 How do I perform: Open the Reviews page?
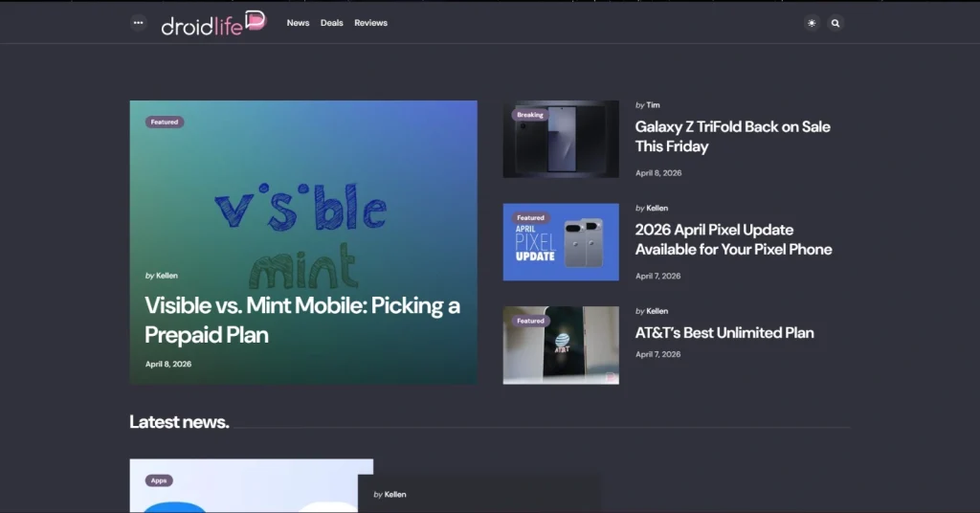tap(370, 23)
